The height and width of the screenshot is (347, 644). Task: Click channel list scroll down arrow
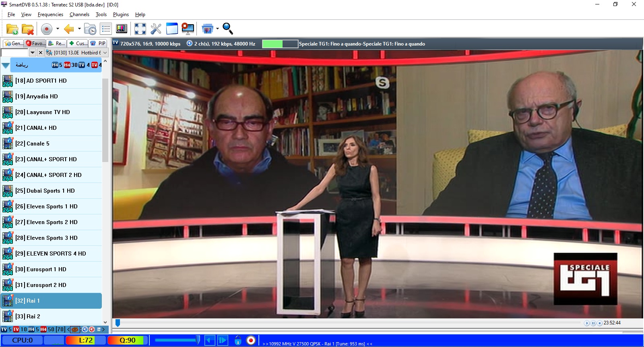click(x=105, y=322)
